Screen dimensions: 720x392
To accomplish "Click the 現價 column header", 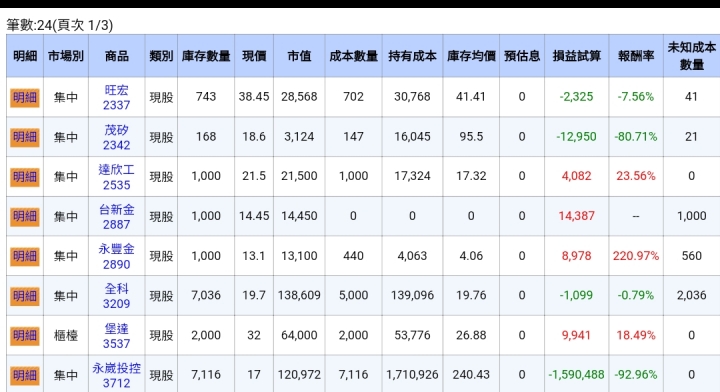I will [254, 56].
